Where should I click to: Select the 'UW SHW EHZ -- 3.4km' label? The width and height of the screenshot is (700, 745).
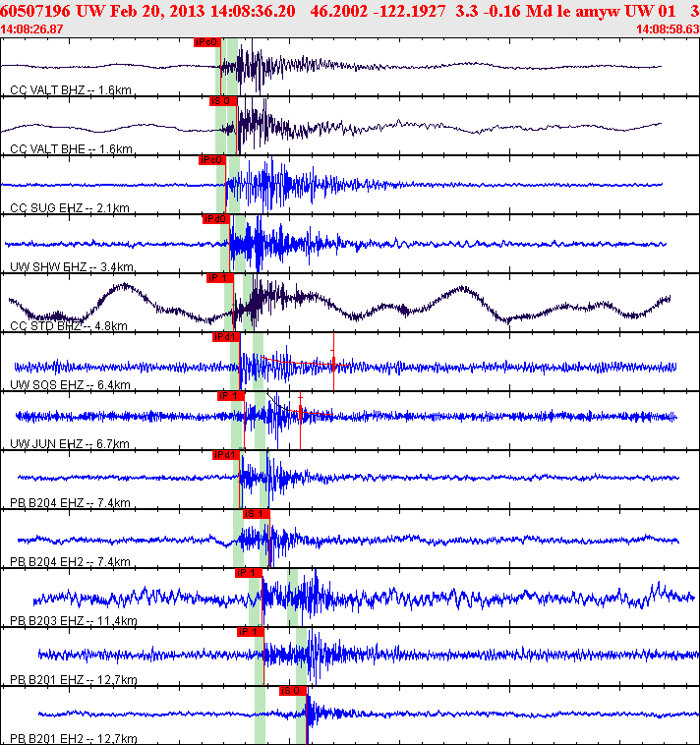pyautogui.click(x=72, y=266)
